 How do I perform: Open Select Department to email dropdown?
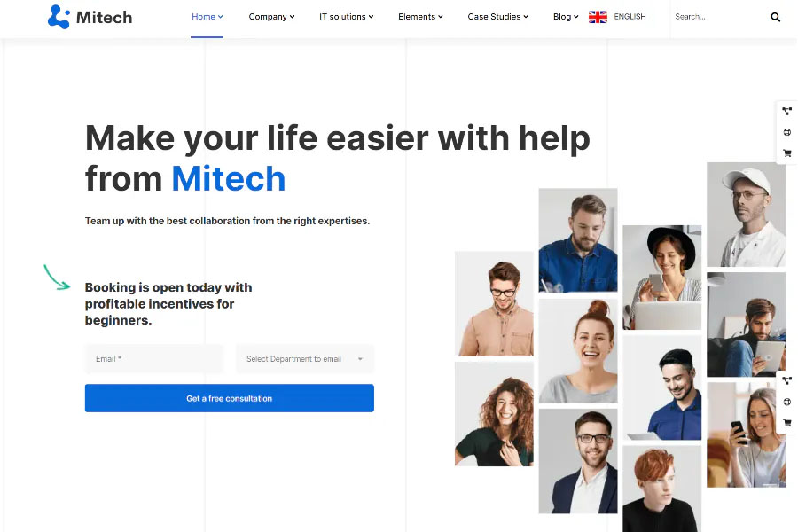[x=305, y=359]
